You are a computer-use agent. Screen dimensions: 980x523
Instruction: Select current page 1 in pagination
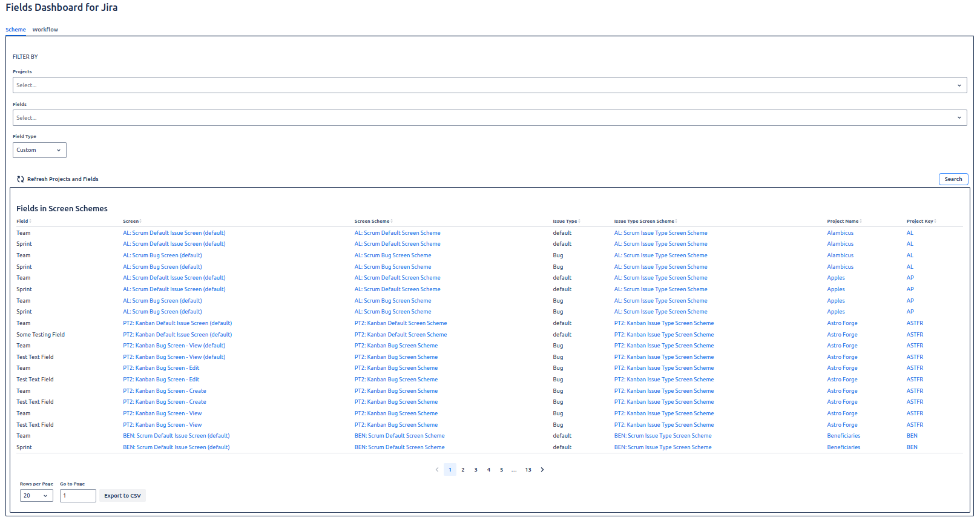click(450, 470)
